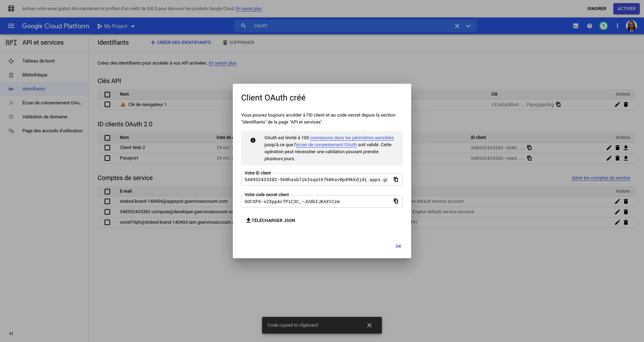This screenshot has height=342, width=644.
Task: Check the Clé de navigateur 1 row
Action: 107,104
